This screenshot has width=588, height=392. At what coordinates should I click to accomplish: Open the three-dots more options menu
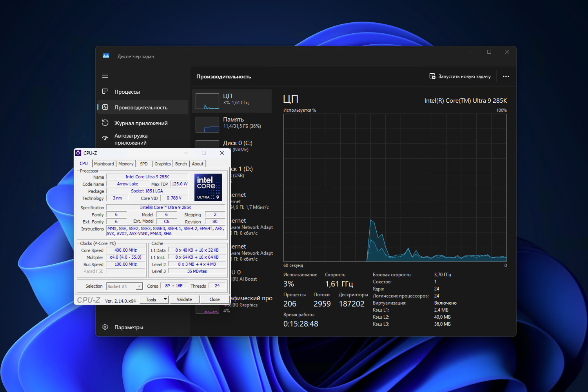tap(506, 76)
